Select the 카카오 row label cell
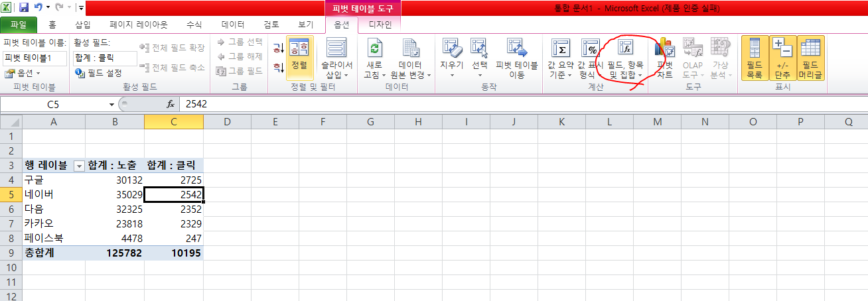868x301 pixels. [x=54, y=224]
